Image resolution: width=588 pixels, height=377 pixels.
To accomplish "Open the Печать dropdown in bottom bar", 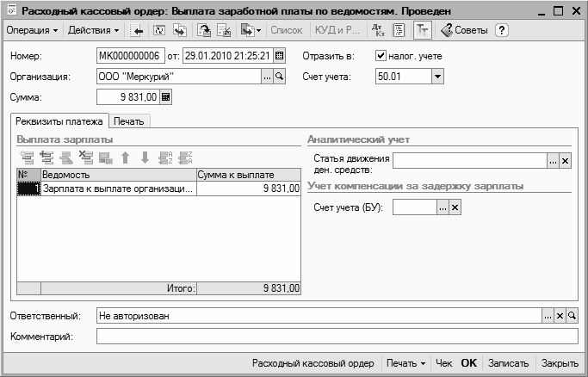I will [405, 363].
